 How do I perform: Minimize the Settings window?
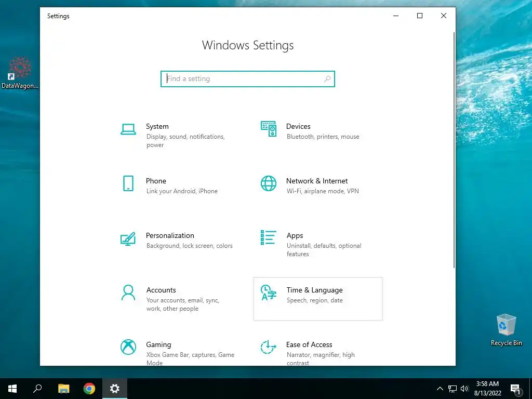395,16
